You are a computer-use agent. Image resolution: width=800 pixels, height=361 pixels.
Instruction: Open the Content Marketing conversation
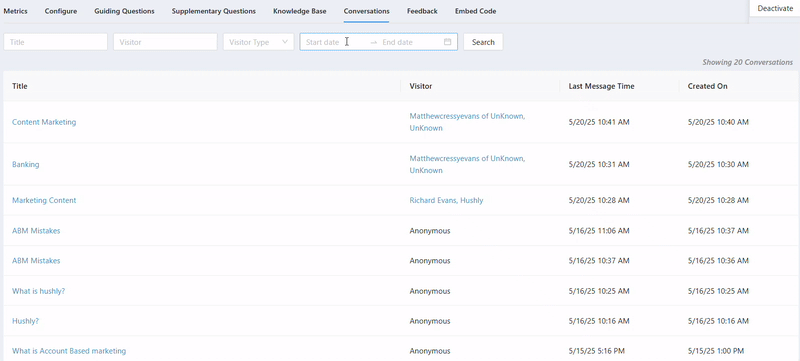click(x=44, y=122)
